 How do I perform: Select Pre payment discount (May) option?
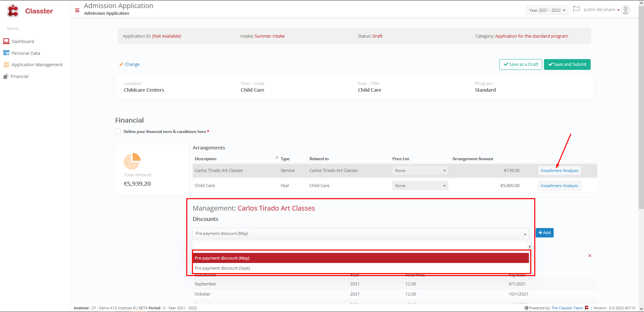(x=361, y=258)
